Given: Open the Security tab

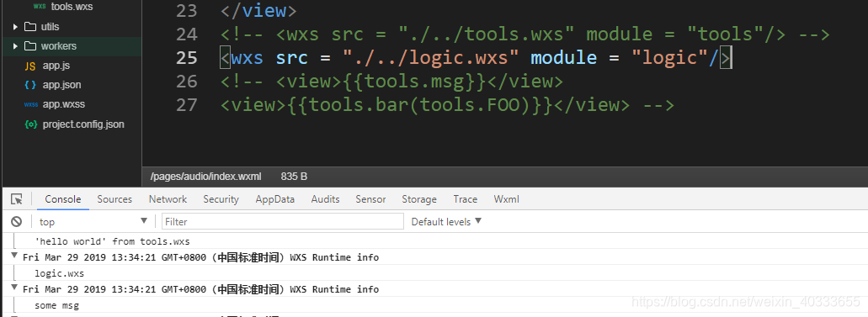Looking at the screenshot, I should coord(221,199).
